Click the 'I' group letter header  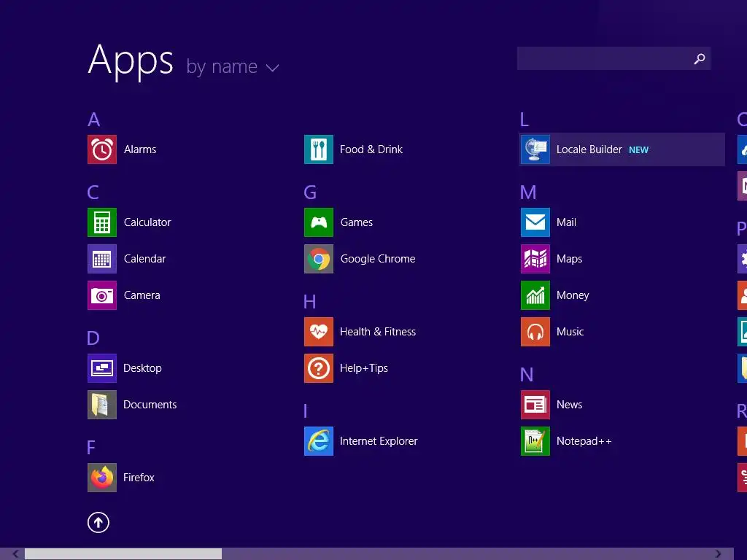pos(306,411)
